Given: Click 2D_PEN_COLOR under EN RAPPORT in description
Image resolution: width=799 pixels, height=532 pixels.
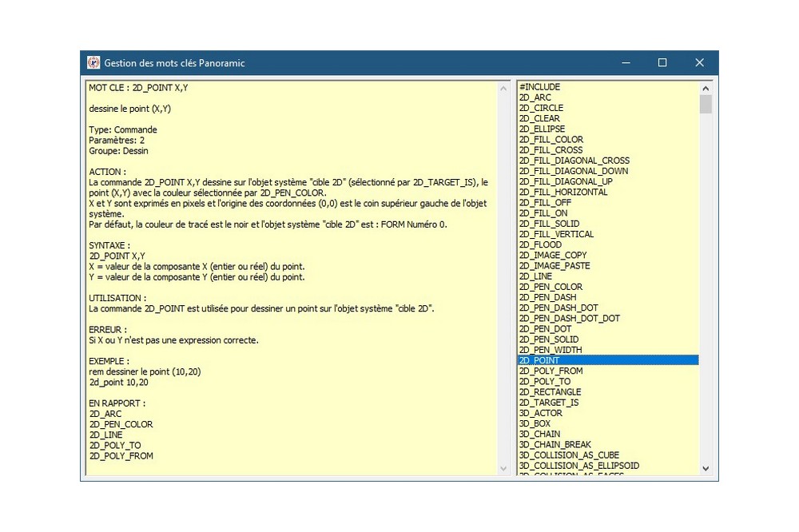Looking at the screenshot, I should pyautogui.click(x=121, y=424).
